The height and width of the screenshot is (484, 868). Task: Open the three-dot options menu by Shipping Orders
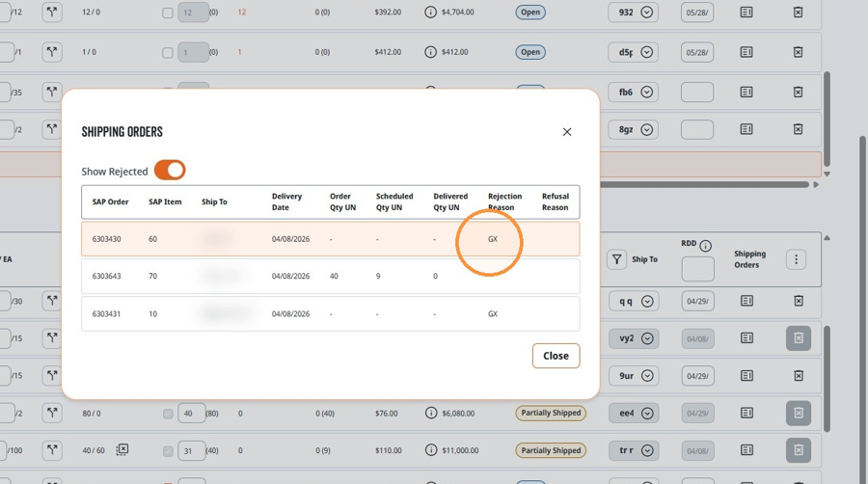pyautogui.click(x=796, y=259)
